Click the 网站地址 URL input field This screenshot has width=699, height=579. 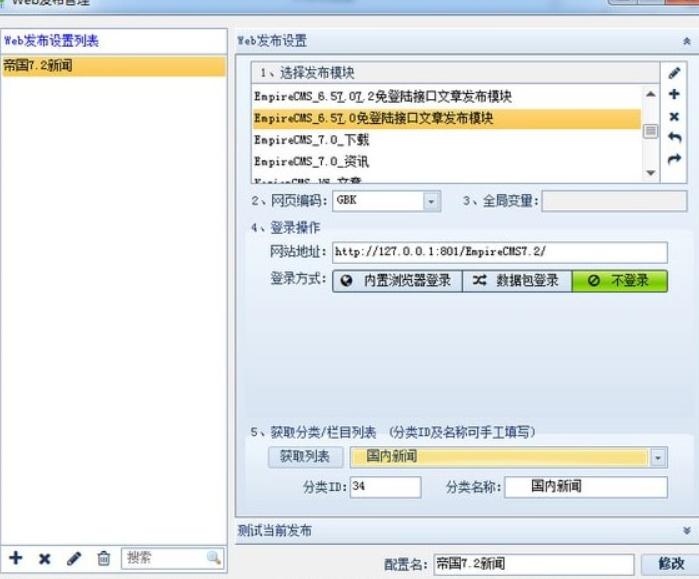point(500,252)
